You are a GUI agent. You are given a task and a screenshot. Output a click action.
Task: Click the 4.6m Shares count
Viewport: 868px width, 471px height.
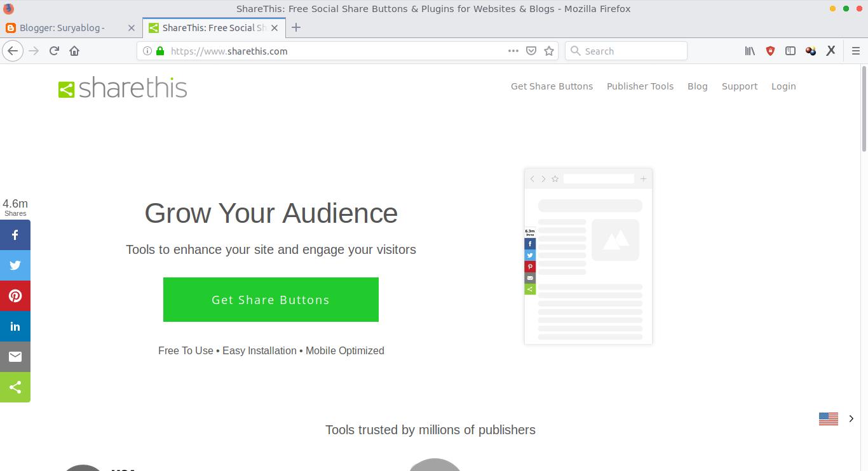(15, 208)
